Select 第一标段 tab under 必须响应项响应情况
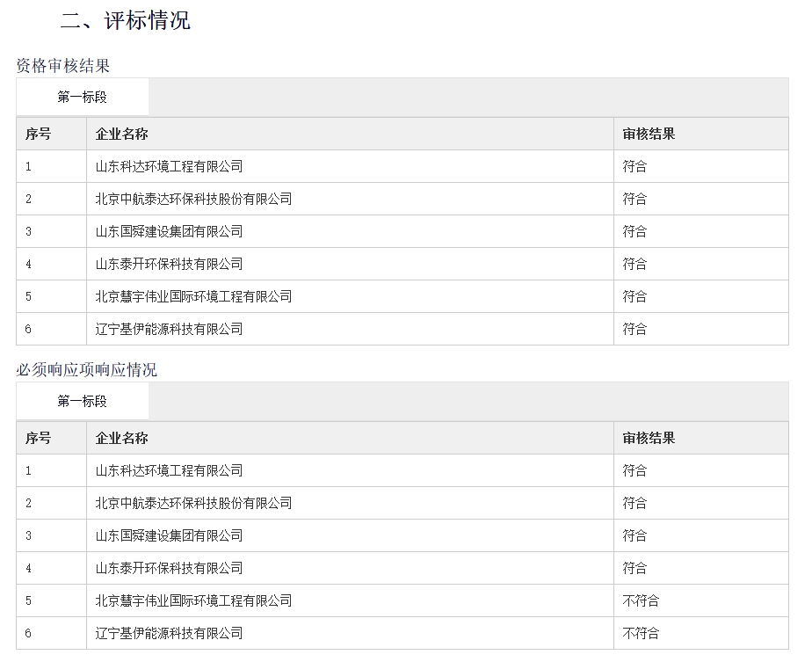Screen dimensions: 812x662 click(83, 402)
